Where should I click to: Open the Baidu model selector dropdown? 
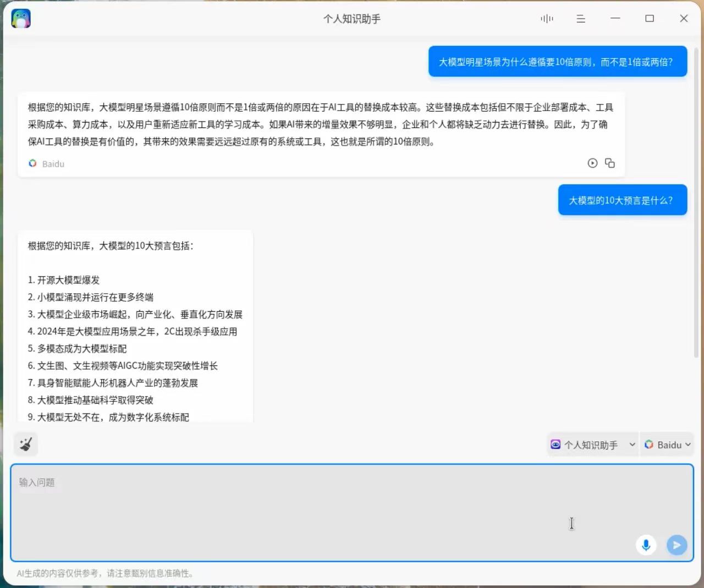tap(667, 444)
